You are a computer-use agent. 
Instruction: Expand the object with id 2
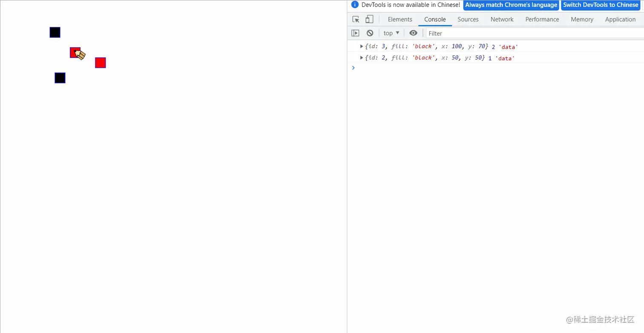click(361, 58)
